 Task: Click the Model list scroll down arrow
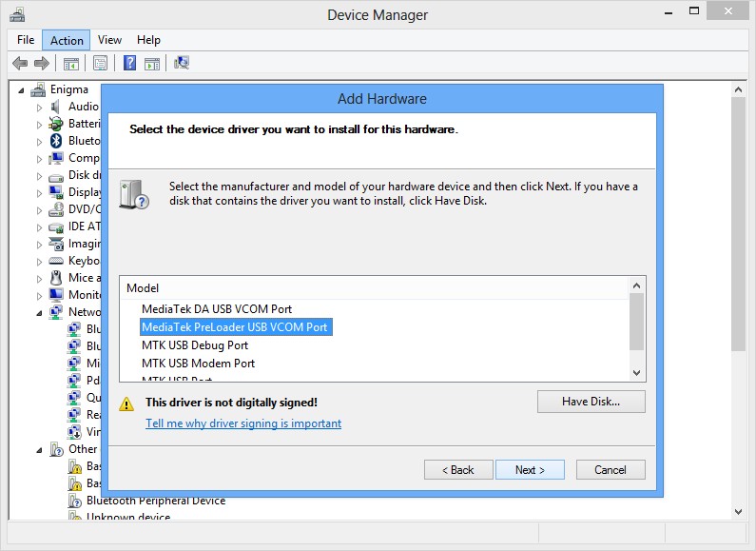coord(637,372)
